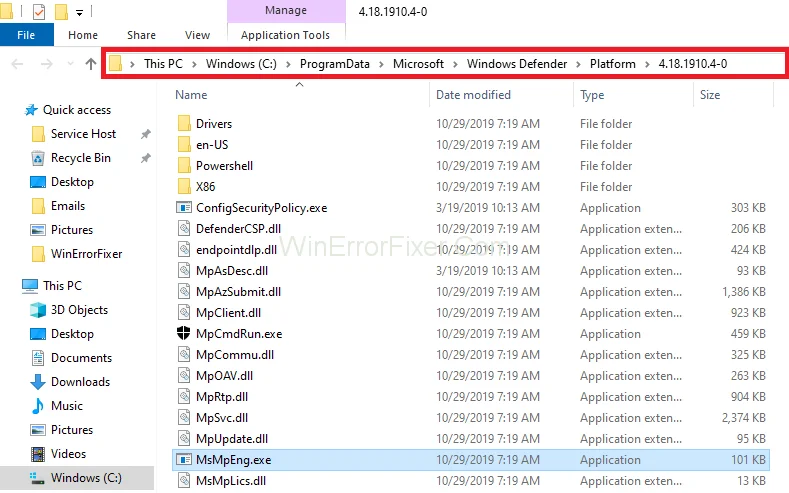Click the Recycle Bin icon in Quick access
The width and height of the screenshot is (789, 493).
click(38, 158)
